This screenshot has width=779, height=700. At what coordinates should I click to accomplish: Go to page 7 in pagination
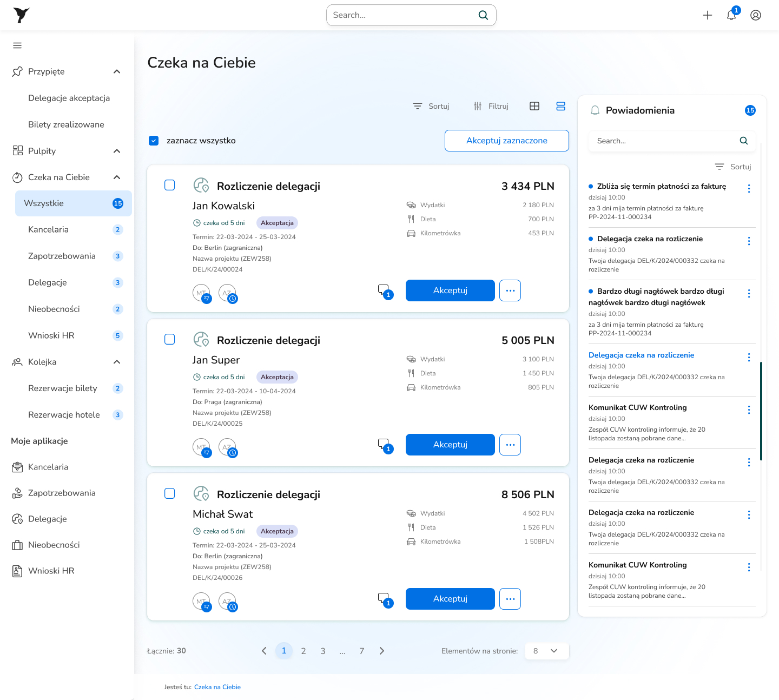[x=362, y=651]
